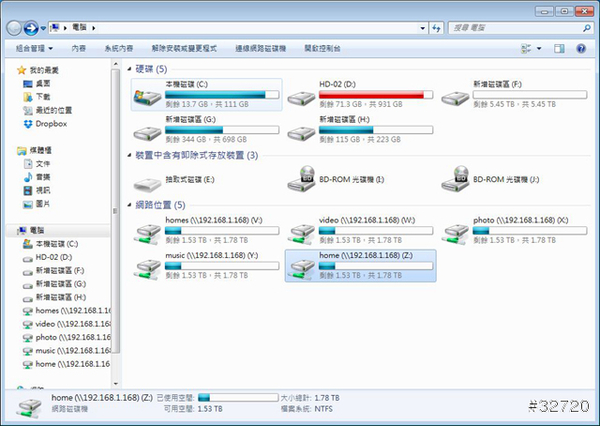Open Help with the question mark icon
Viewport: 600px width, 426px height.
tap(581, 49)
